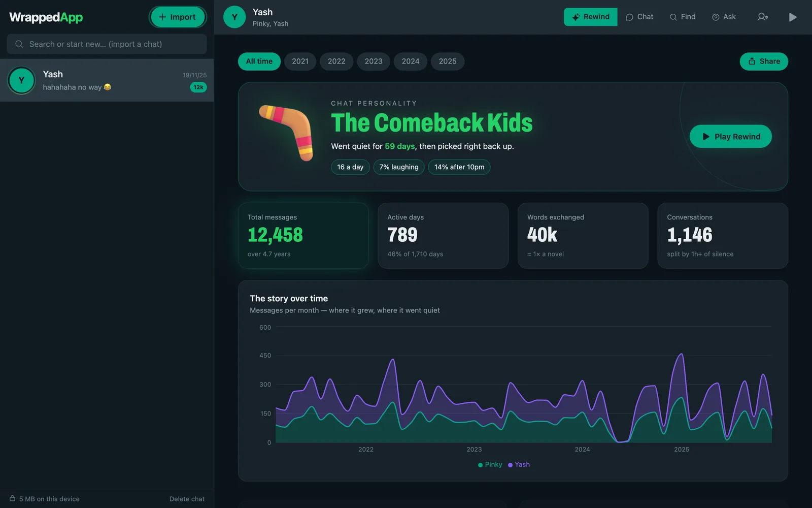
Task: Click the 2023 label on chart axis
Action: (x=474, y=450)
